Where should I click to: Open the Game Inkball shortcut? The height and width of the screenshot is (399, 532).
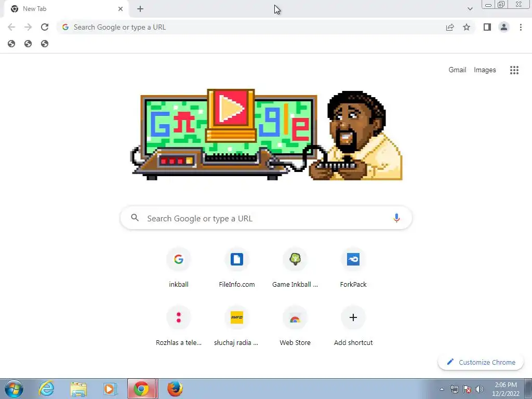click(x=295, y=269)
